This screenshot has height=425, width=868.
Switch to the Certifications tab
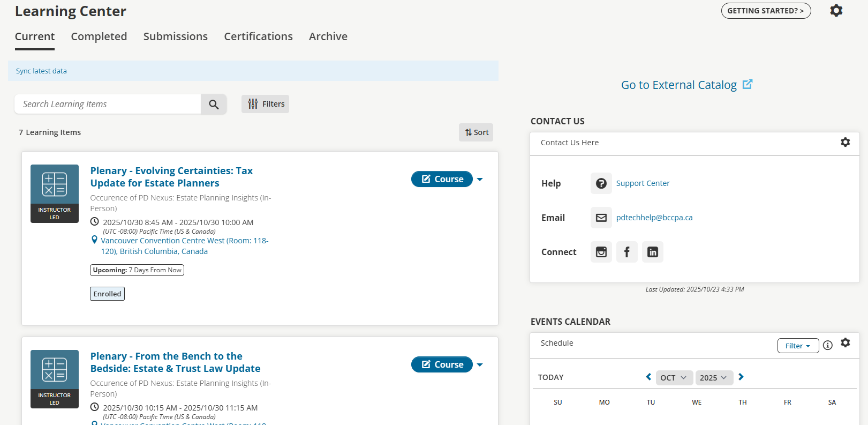coord(258,36)
